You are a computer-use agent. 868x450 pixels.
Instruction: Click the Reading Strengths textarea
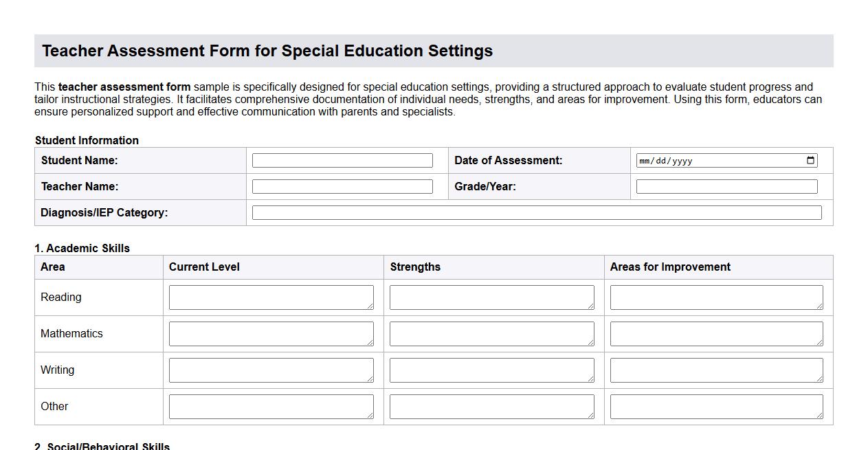click(491, 297)
